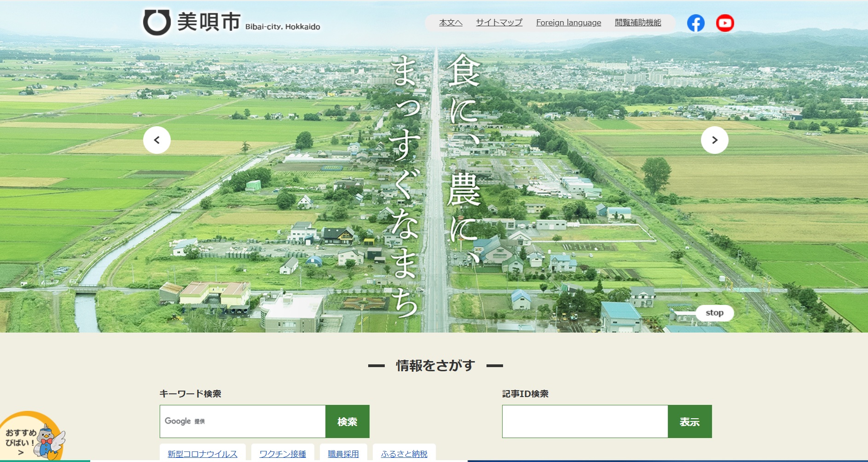
Task: Go to the previous carousel slide
Action: pos(157,140)
